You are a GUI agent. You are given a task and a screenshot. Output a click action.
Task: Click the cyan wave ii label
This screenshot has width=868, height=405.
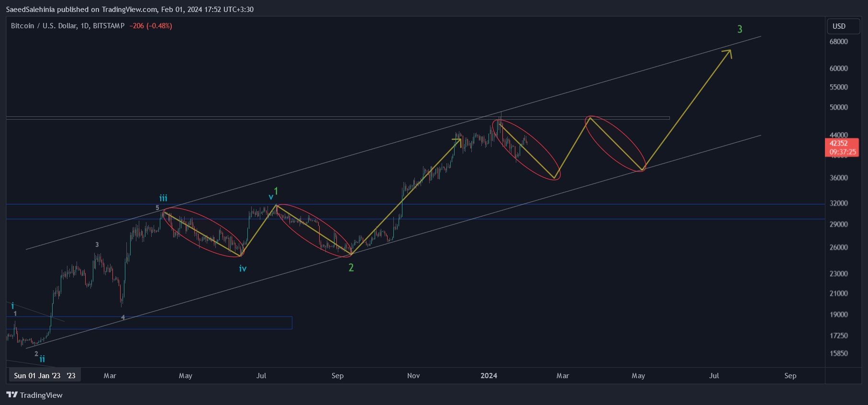coord(43,359)
